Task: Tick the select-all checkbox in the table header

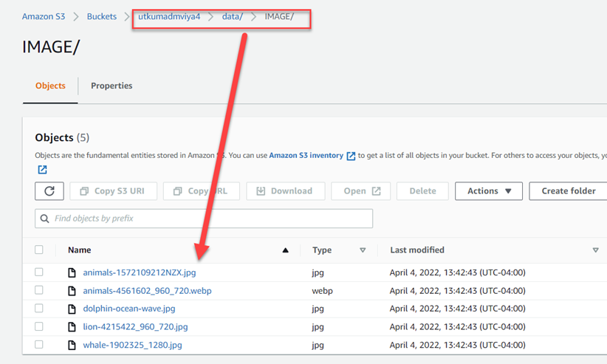Action: coord(39,250)
